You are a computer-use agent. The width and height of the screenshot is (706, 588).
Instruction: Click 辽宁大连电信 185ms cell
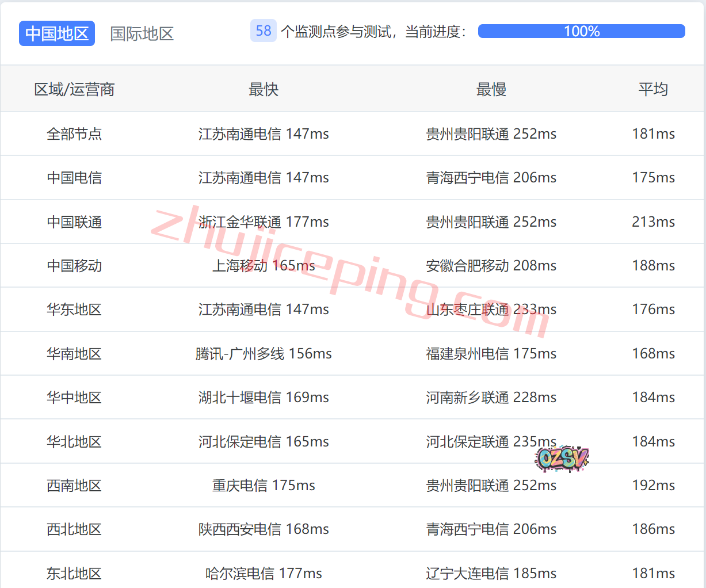pos(491,574)
